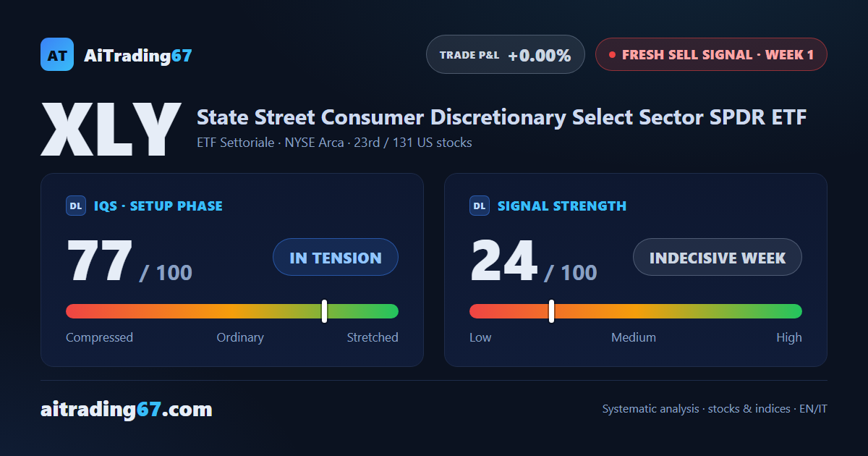Click the Compressed label under IQS gauge
868x456 pixels.
pyautogui.click(x=99, y=337)
